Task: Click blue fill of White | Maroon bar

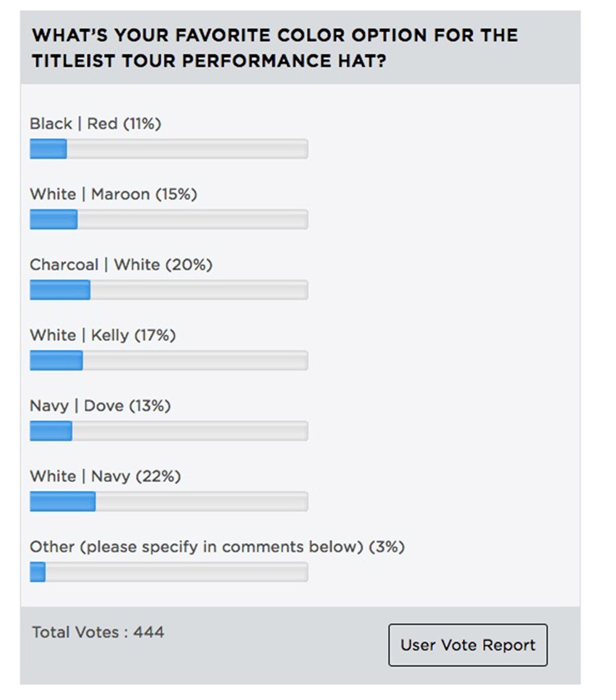Action: point(53,220)
